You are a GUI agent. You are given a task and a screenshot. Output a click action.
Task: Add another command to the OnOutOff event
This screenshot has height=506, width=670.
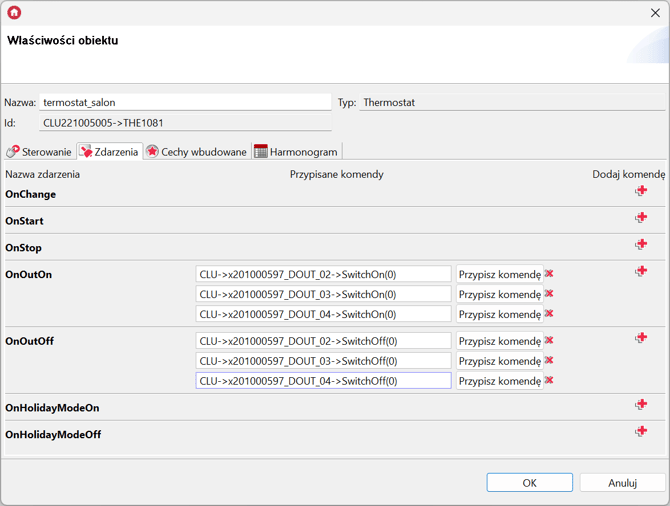pyautogui.click(x=641, y=338)
